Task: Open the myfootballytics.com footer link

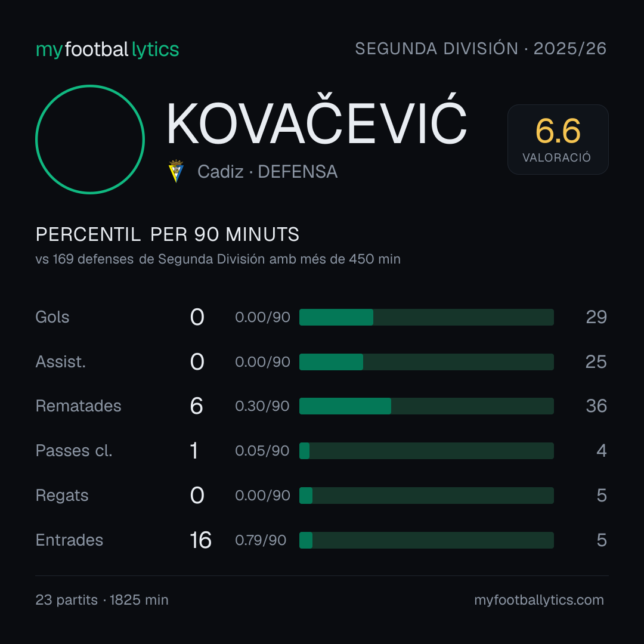Action: (x=539, y=600)
